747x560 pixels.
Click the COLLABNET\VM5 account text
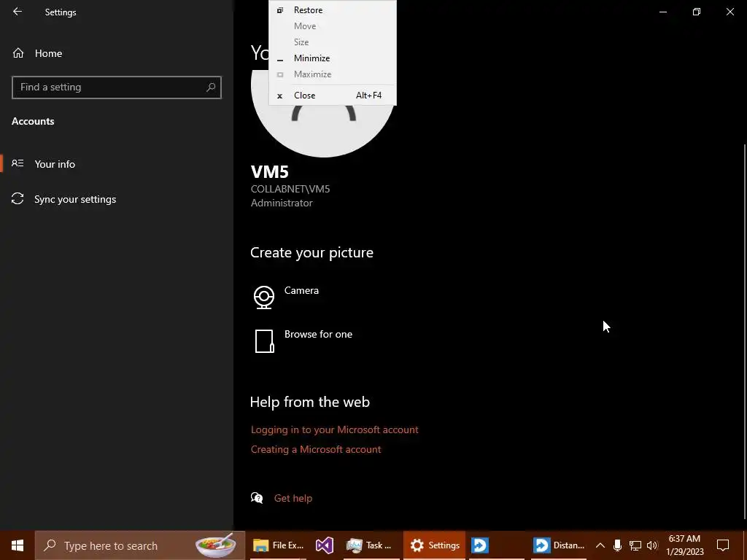pos(290,189)
